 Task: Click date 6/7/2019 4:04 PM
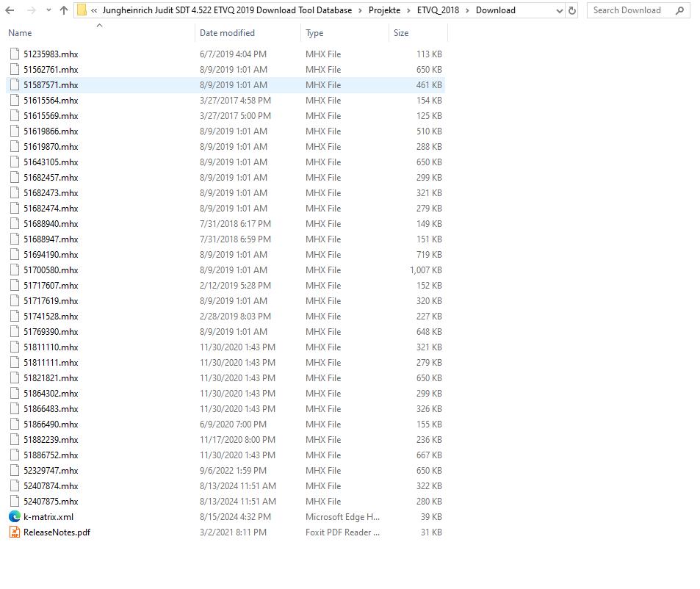coord(233,54)
